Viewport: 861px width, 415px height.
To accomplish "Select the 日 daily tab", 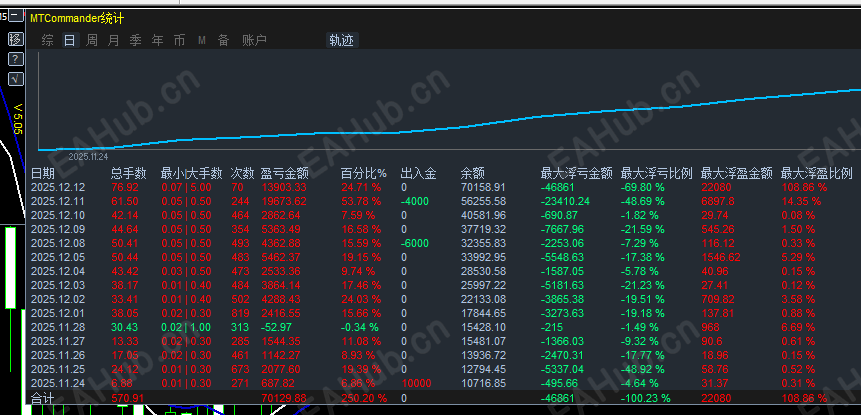I will coord(70,40).
